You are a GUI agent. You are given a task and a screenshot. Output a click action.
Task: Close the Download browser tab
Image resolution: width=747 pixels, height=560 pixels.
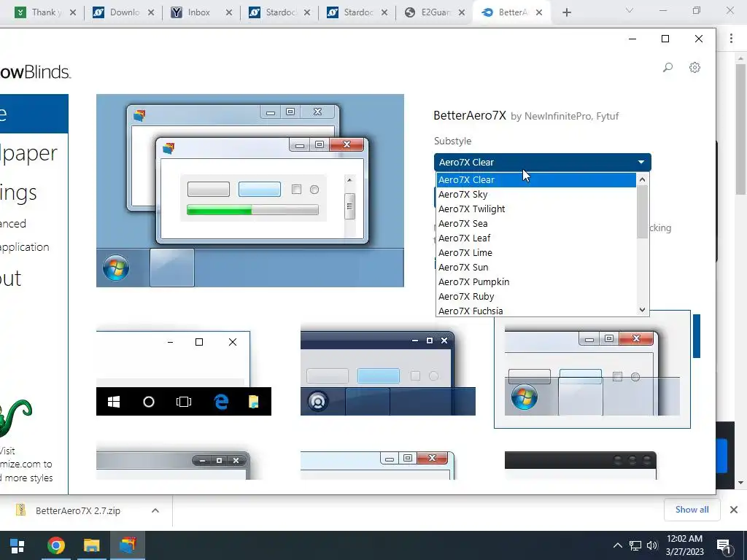coord(150,13)
